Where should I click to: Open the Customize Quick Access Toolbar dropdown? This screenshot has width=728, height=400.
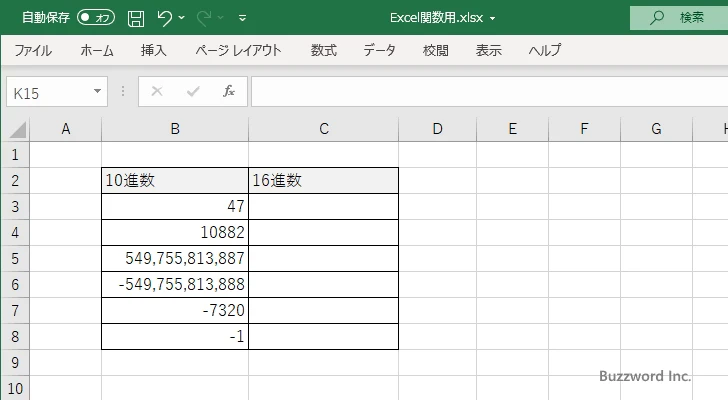click(x=243, y=18)
